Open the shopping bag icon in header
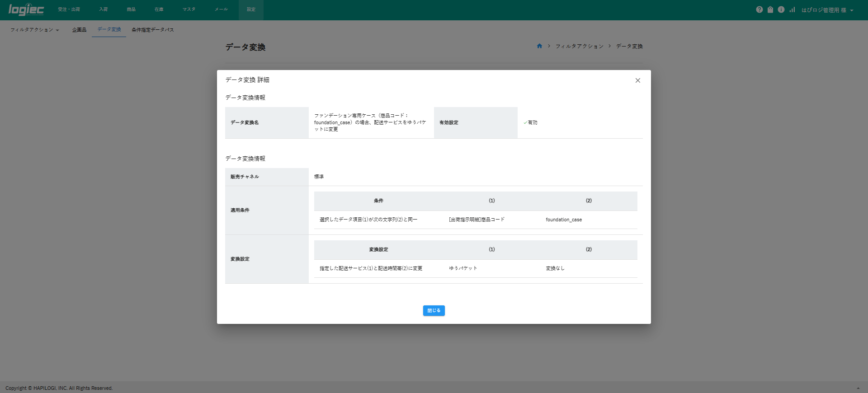Screen dimensions: 868x393 click(x=770, y=9)
